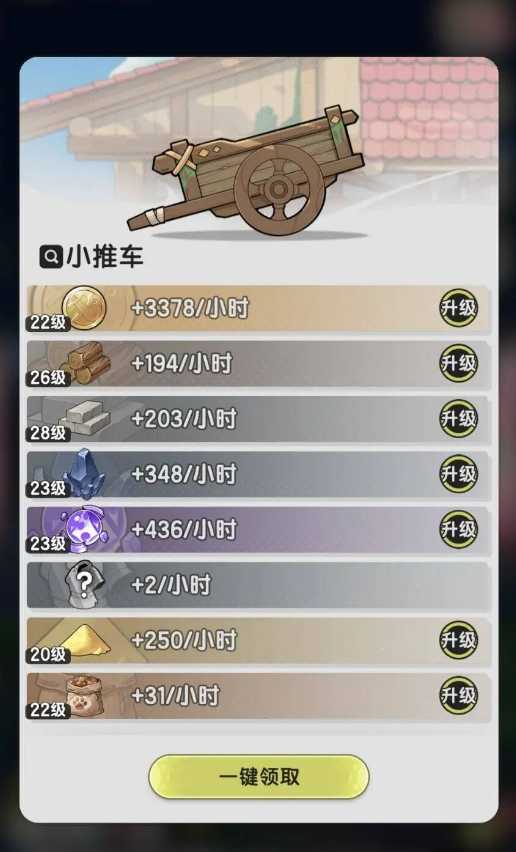Upgrade the wood +194/小时 row
The width and height of the screenshot is (516, 852).
[458, 363]
